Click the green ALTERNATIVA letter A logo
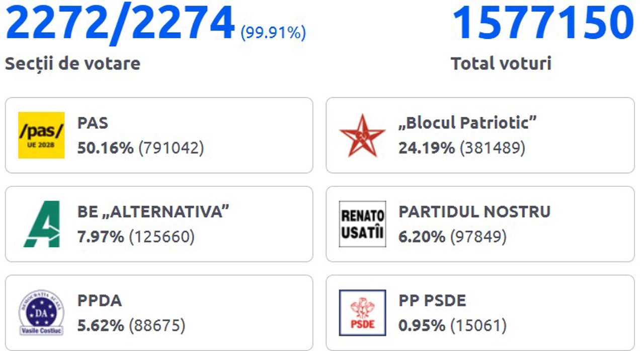This screenshot has height=351, width=644. point(41,224)
